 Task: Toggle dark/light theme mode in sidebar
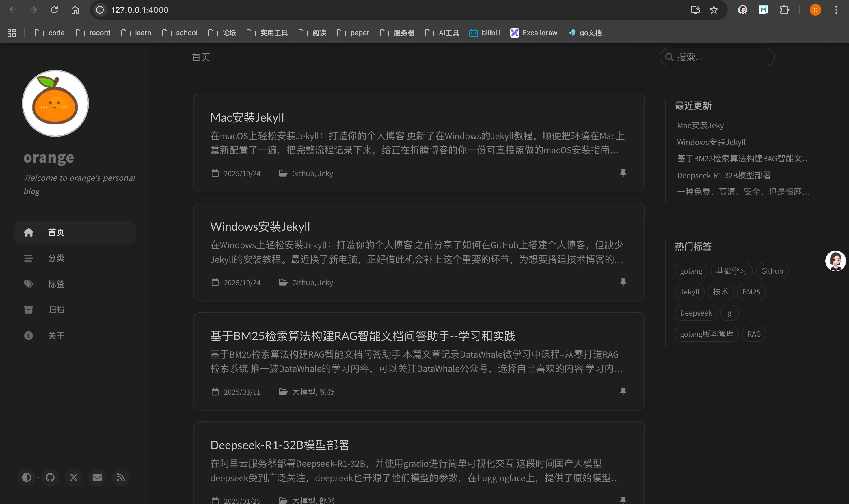27,477
